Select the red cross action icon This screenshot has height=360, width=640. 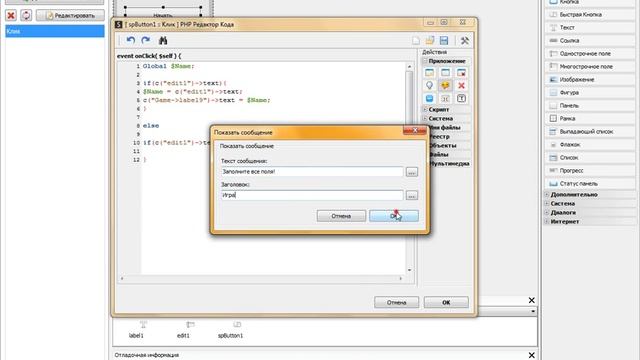point(461,85)
